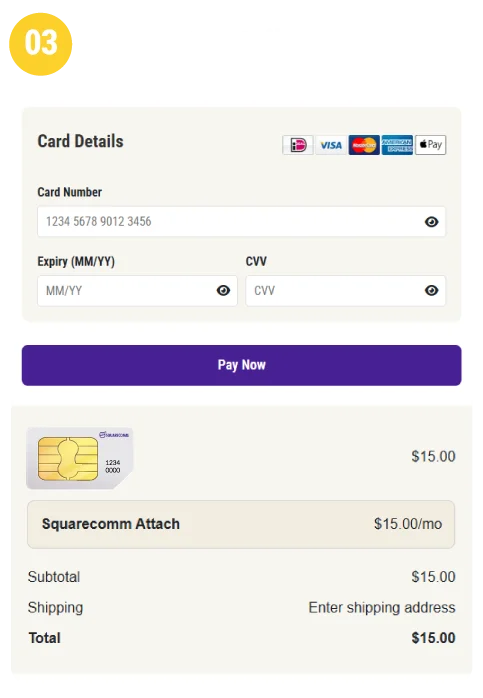Viewport: 483px width, 698px height.
Task: Click the yellow 03 step badge
Action: [x=41, y=44]
